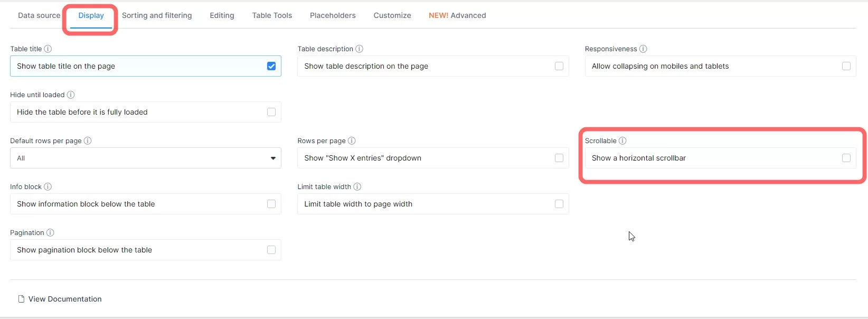Click info icon beside Table description
The width and height of the screenshot is (868, 319).
[359, 49]
